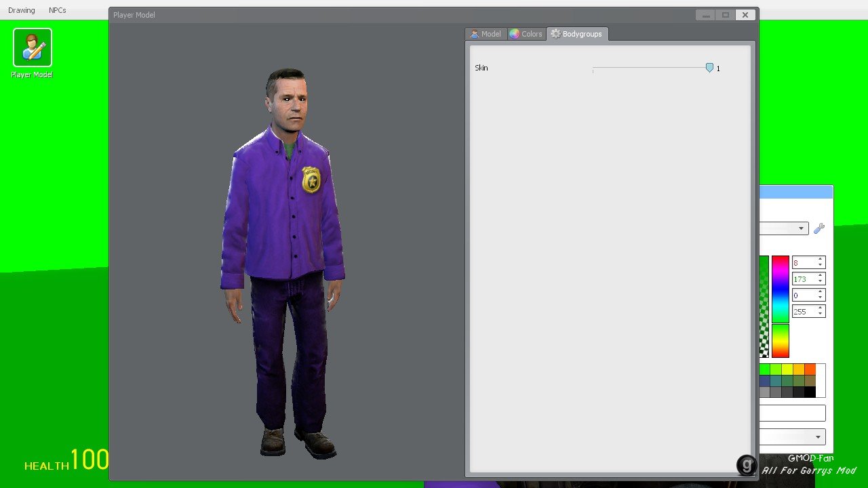Pick the orange swatch in the palette

coord(810,369)
